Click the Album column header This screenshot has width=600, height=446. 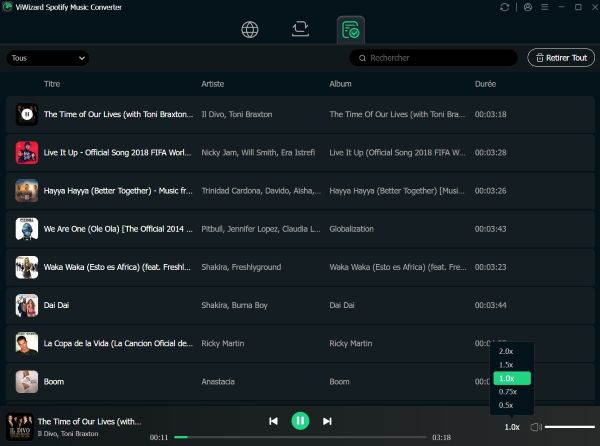pos(340,84)
